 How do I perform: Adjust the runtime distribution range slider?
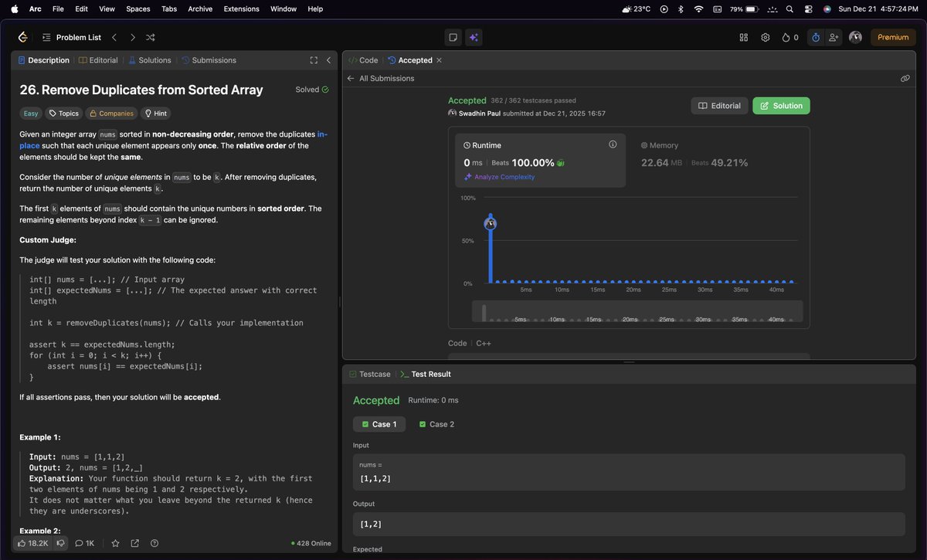tap(637, 311)
